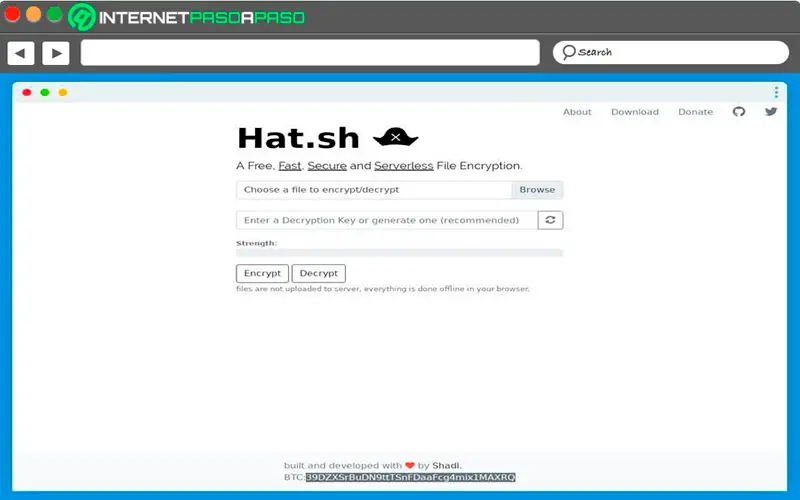
Task: Click the Strength label
Action: coord(256,243)
